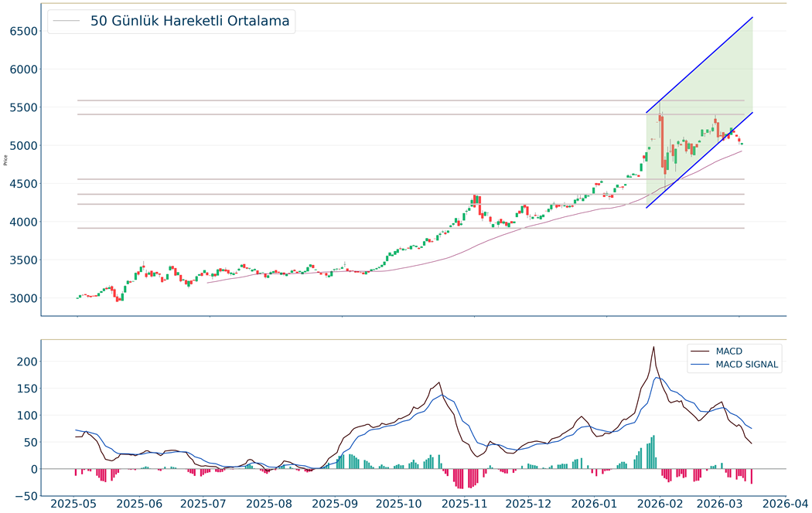Click the MACD legend entry text
This screenshot has height=513, width=812.
pyautogui.click(x=728, y=352)
